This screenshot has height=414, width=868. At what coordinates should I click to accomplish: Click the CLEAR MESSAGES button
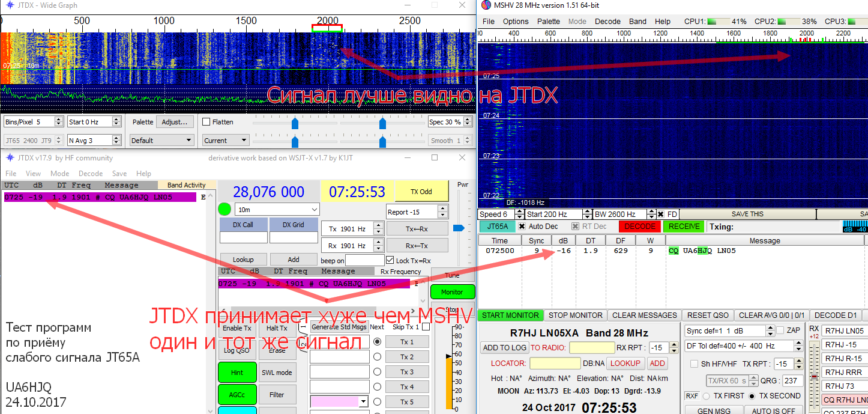(644, 315)
